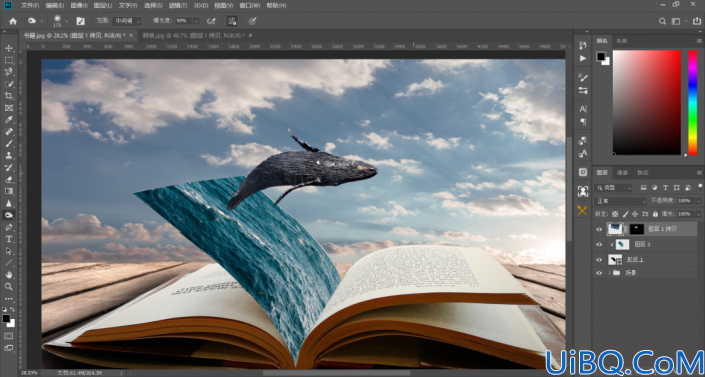Select the Zoom tool in the toolbox
The height and width of the screenshot is (377, 705).
[9, 287]
